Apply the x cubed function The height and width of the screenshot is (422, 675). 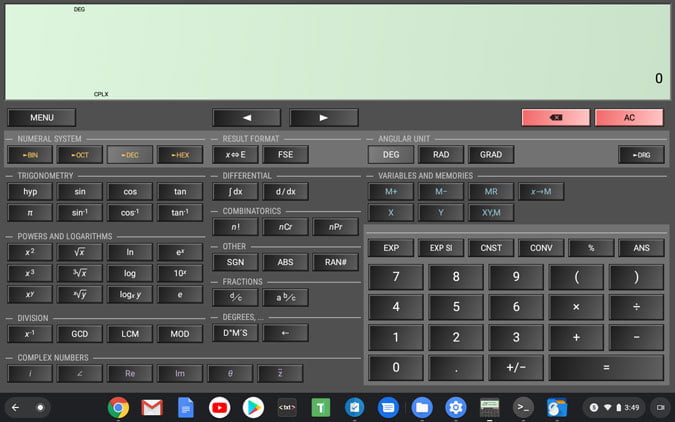pyautogui.click(x=30, y=273)
